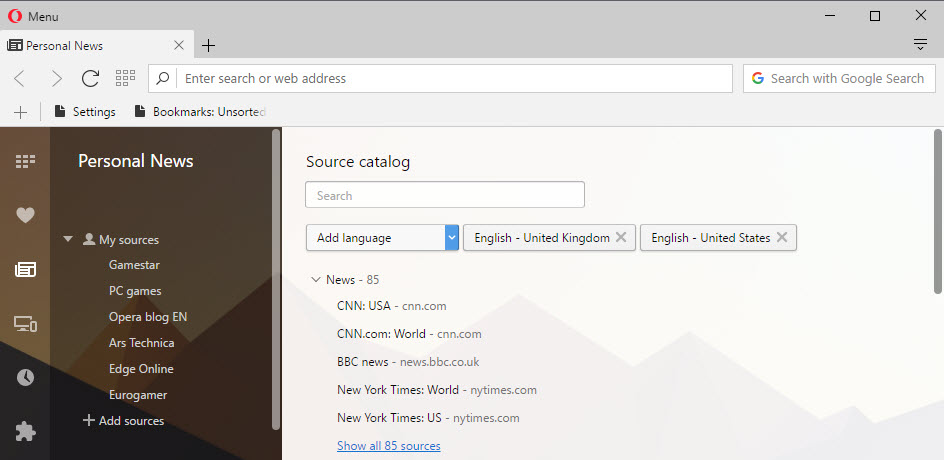Open the Add language dropdown

coord(382,238)
